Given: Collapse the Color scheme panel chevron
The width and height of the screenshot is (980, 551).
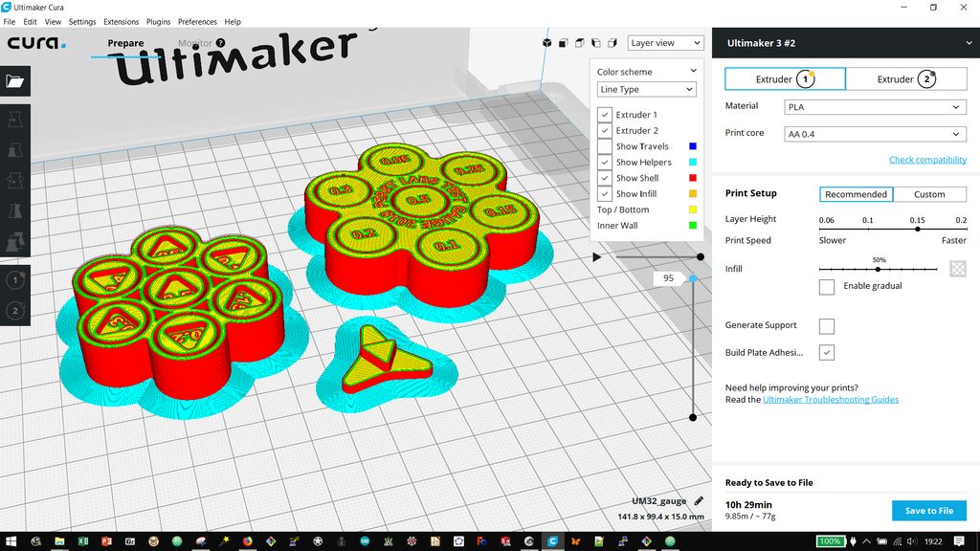Looking at the screenshot, I should (693, 71).
